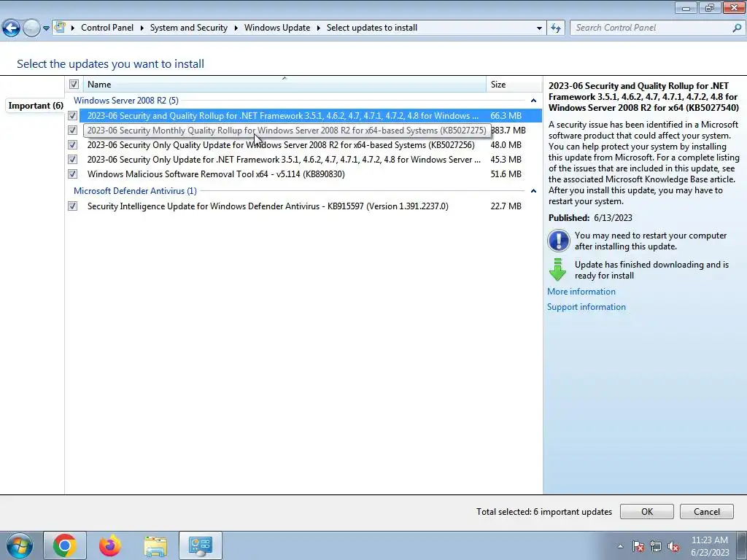747x560 pixels.
Task: Refresh the page using the refresh icon
Action: [x=555, y=28]
